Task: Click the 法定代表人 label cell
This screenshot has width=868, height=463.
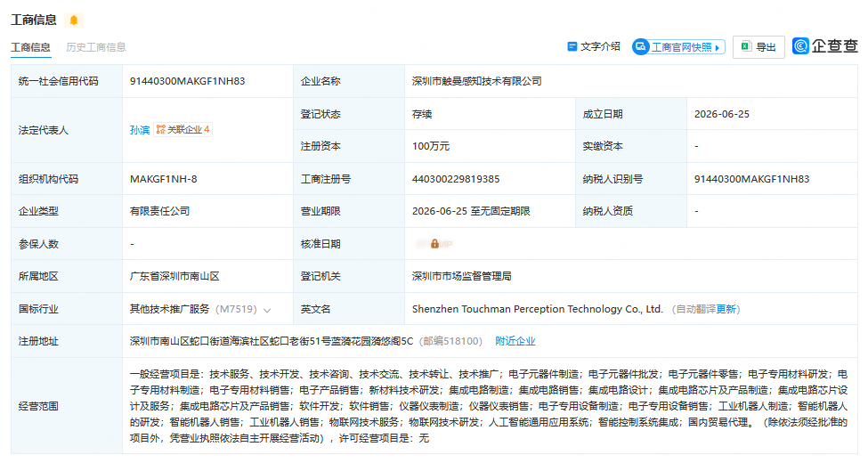Action: pyautogui.click(x=67, y=130)
